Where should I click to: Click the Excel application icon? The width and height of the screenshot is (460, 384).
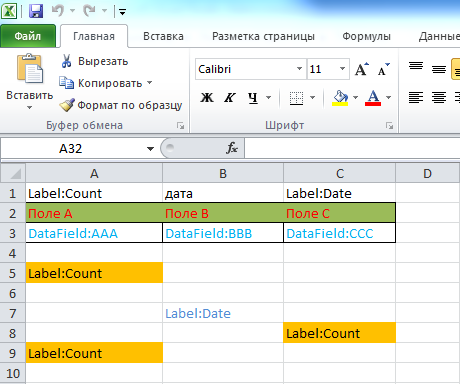(9, 11)
